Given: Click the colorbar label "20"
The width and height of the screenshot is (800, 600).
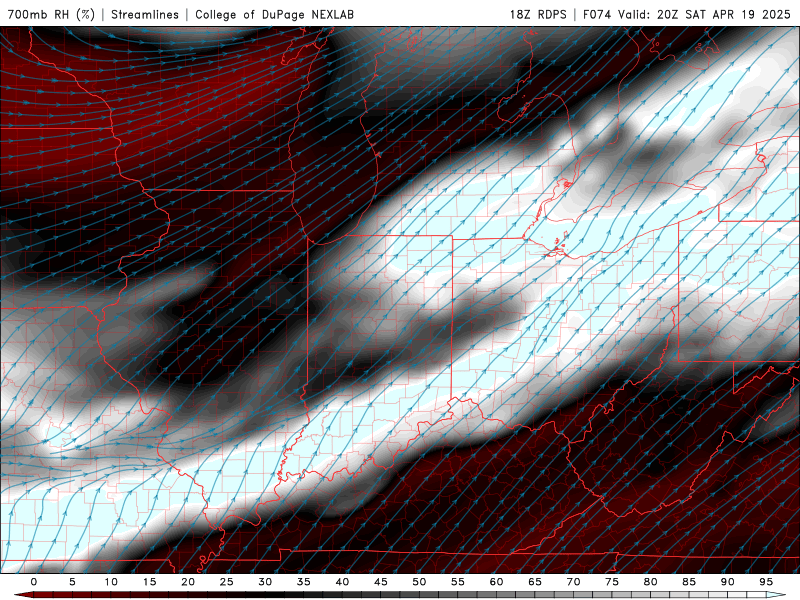Looking at the screenshot, I should click(x=188, y=582).
